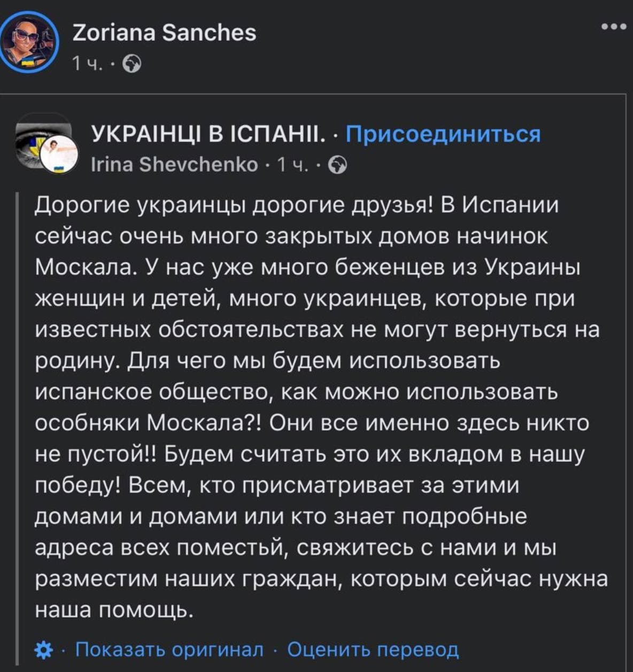Show original text via Показать оригинал
633x672 pixels.
coord(169,650)
